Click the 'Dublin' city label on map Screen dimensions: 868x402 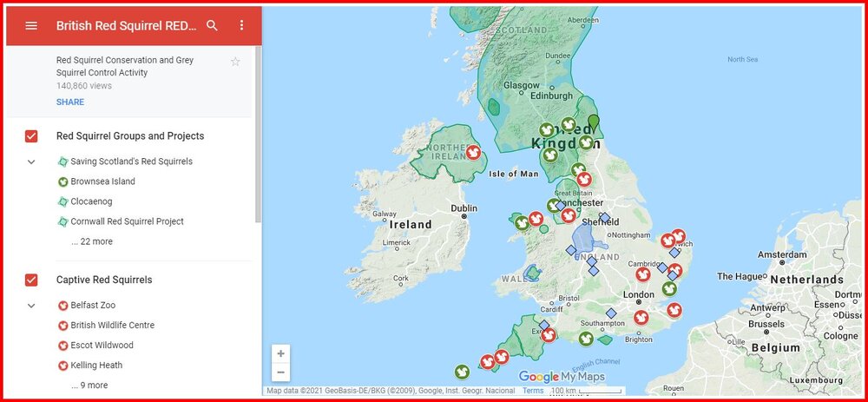[464, 208]
